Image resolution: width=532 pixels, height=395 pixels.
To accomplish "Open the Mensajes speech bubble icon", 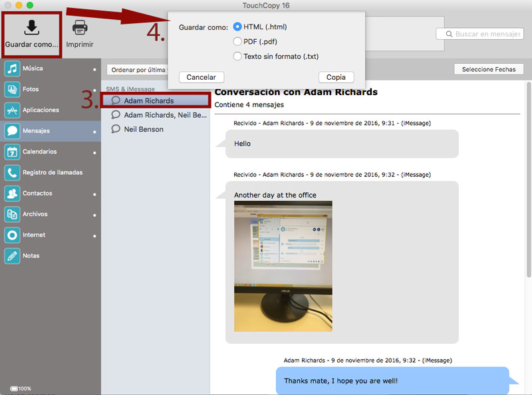I will 12,130.
